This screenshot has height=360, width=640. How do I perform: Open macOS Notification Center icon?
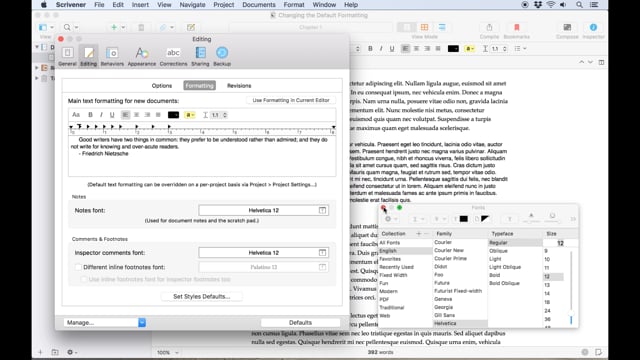(x=594, y=5)
